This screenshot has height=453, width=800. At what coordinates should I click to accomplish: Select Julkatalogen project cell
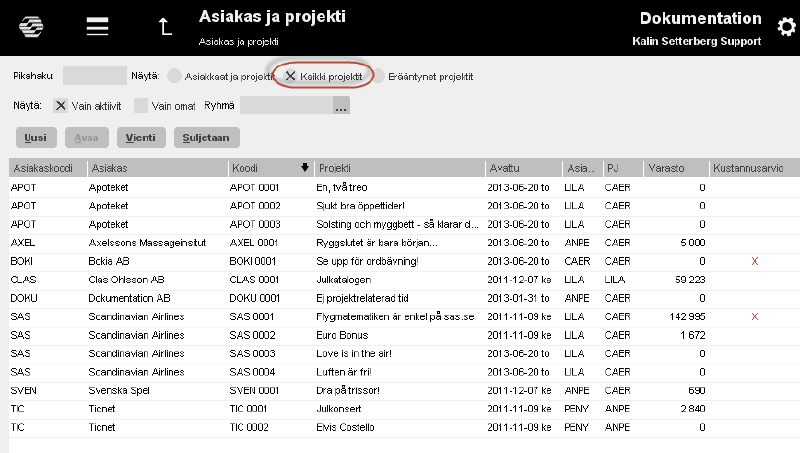point(343,280)
